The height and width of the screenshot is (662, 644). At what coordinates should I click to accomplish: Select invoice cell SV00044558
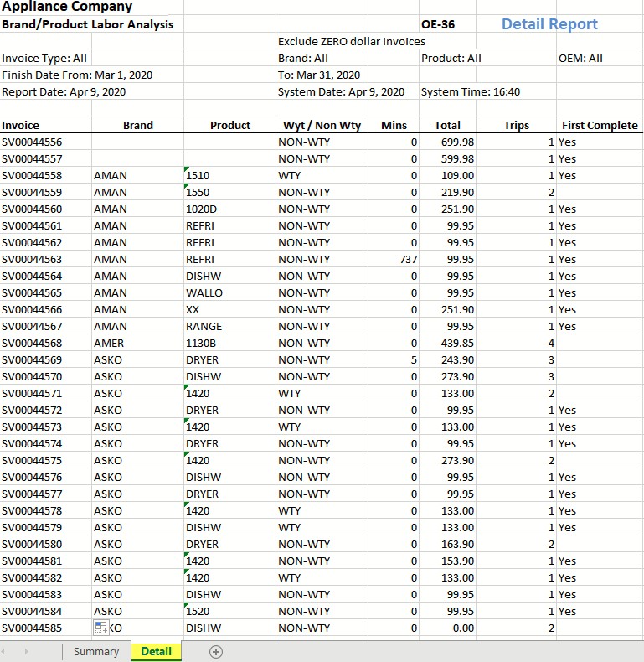point(46,175)
